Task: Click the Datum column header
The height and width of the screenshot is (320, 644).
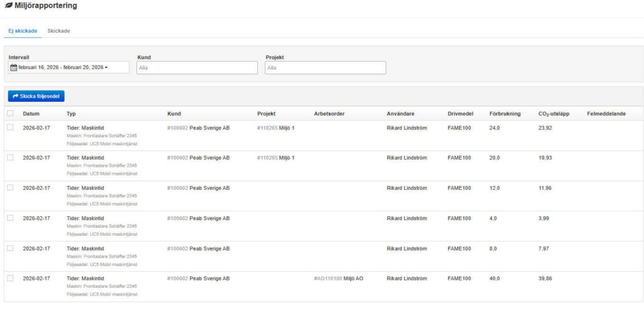Action: click(x=31, y=114)
